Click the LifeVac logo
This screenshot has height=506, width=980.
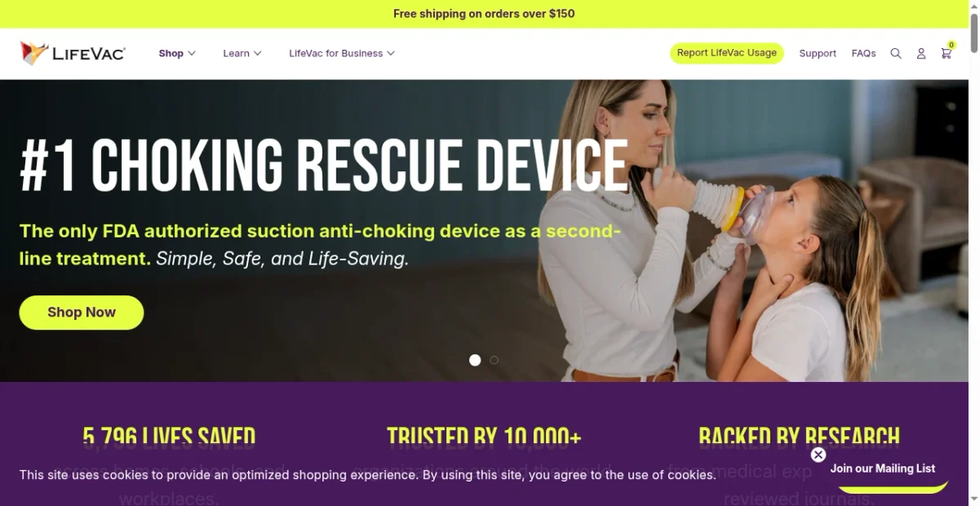73,53
